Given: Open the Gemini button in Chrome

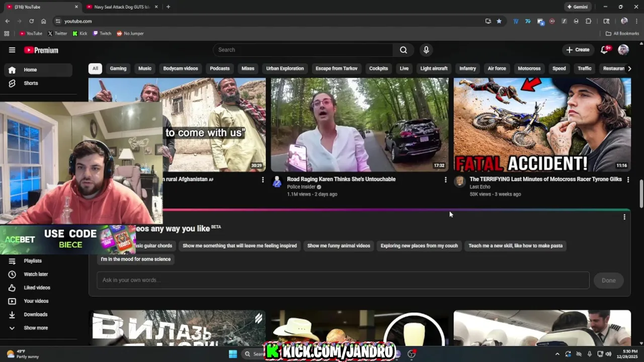Looking at the screenshot, I should tap(577, 7).
